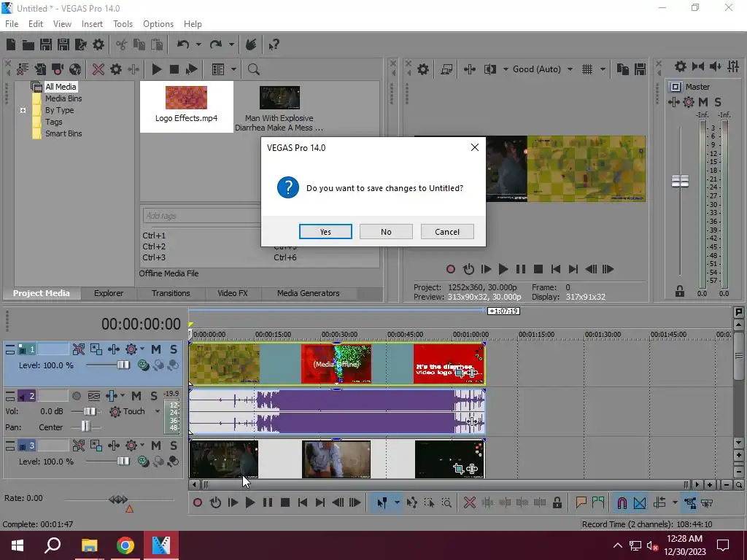Cancel the save changes dialog

click(447, 231)
